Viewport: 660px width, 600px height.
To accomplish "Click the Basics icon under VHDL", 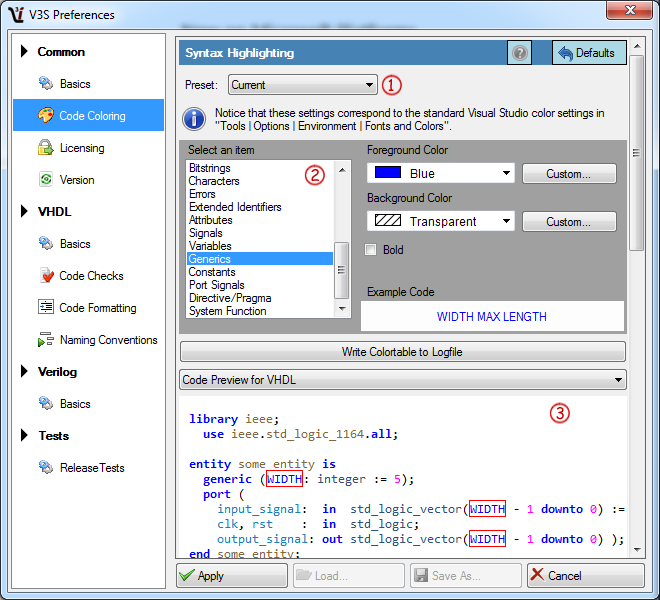I will coord(46,243).
